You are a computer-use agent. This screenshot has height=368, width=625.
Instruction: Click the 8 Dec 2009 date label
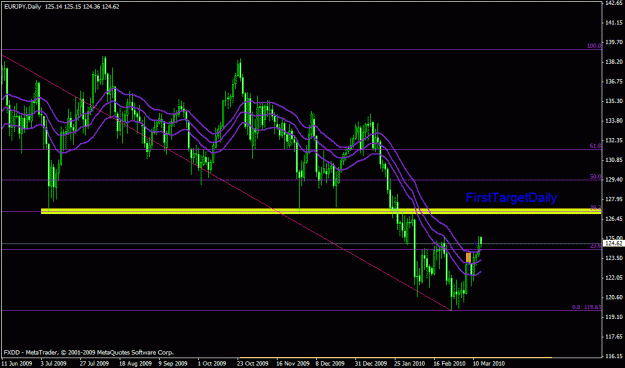330,363
